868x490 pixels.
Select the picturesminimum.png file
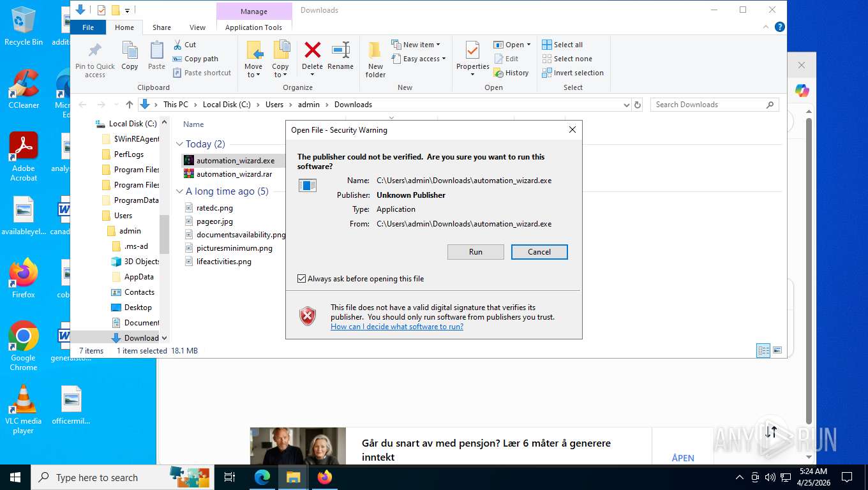click(x=234, y=248)
